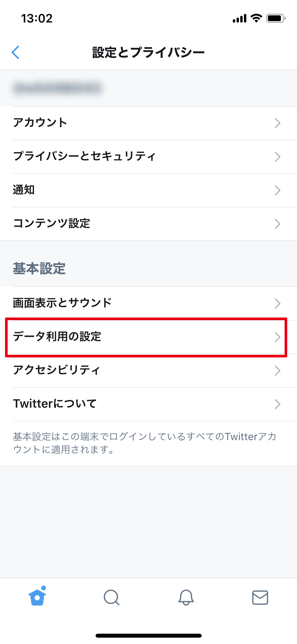Tap the battery status icon

tap(276, 18)
